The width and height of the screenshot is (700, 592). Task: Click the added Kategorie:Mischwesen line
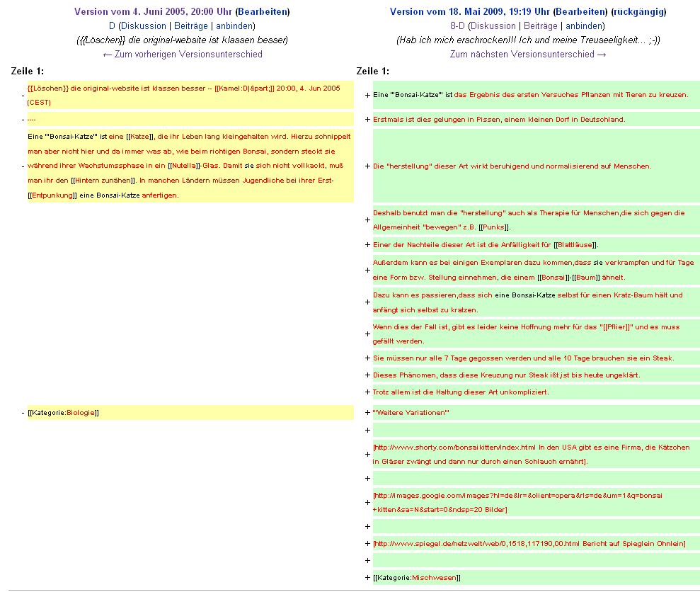coord(417,577)
